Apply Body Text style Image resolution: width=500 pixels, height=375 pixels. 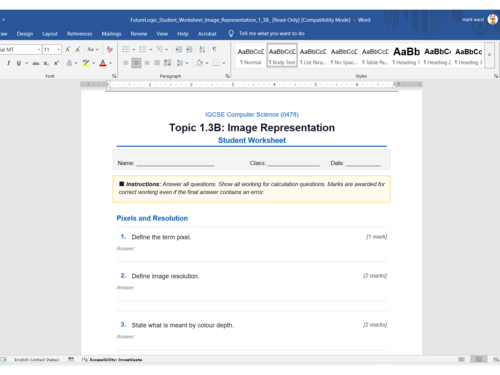282,56
